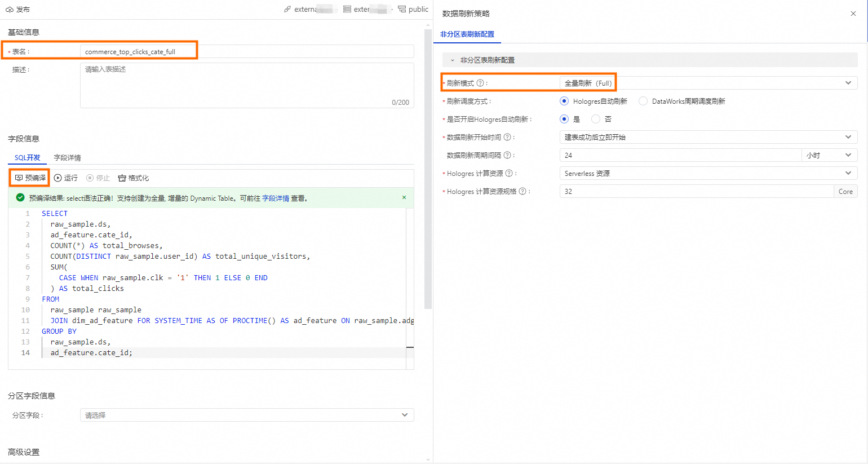Click 'FROM' on SQL line 9

[50, 299]
